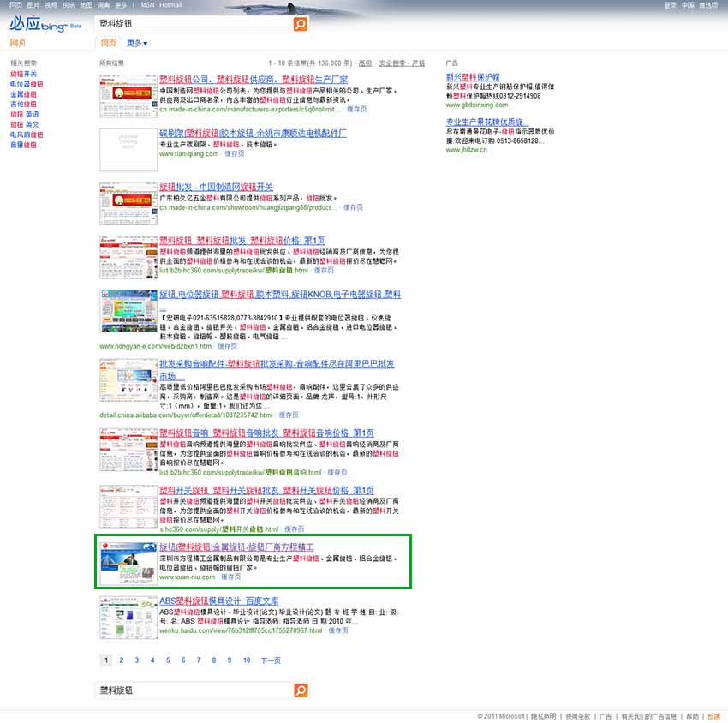The width and height of the screenshot is (728, 723).
Task: Open the 新兴塑料保护帽 ad link
Action: 473,76
